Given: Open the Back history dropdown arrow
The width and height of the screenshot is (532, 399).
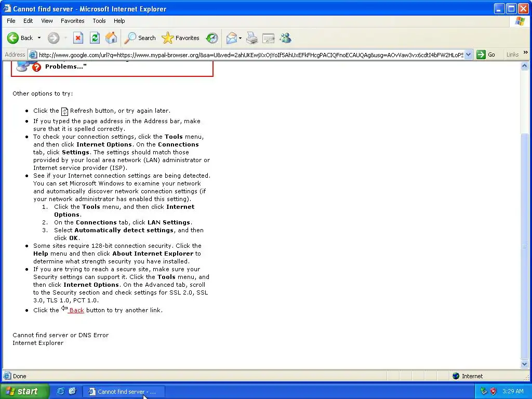Looking at the screenshot, I should click(39, 38).
